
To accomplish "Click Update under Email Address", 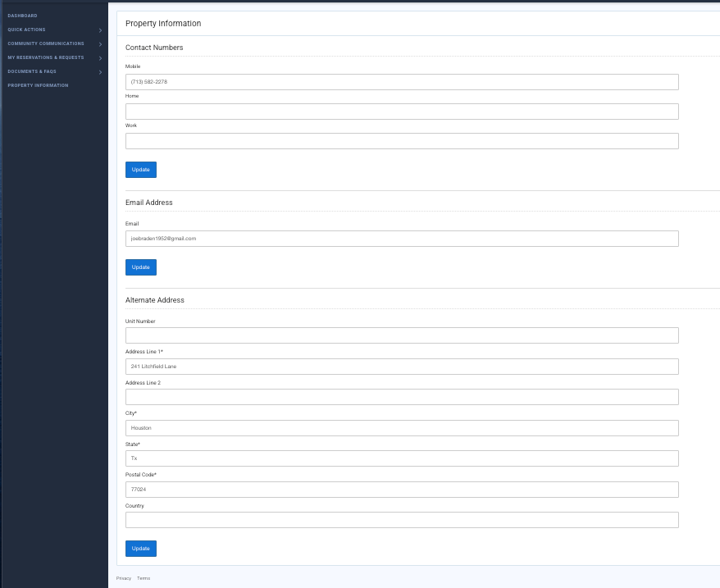I will 140,267.
